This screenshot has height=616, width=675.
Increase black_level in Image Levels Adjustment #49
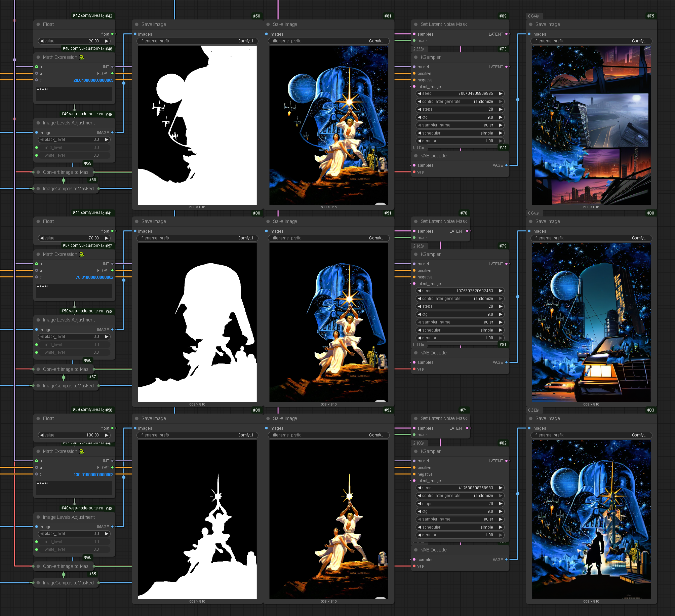107,140
